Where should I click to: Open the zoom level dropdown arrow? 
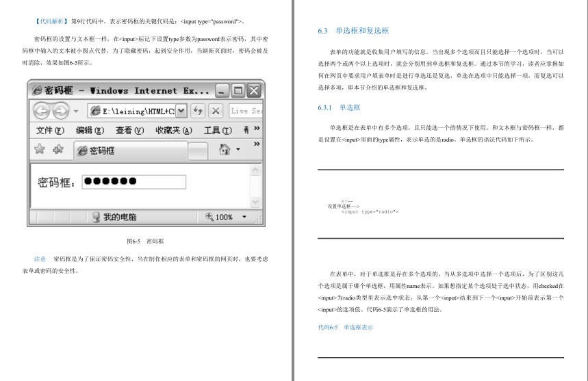[x=244, y=217]
